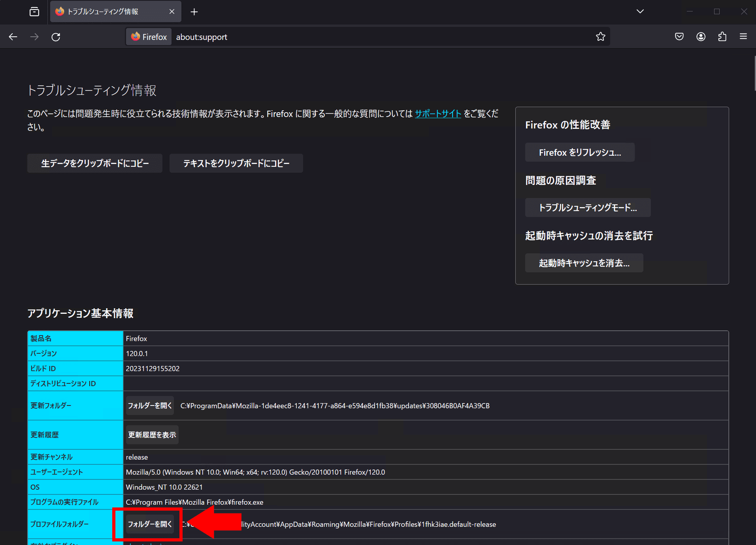
Task: Open the 更新フォルダー folder button
Action: [150, 405]
